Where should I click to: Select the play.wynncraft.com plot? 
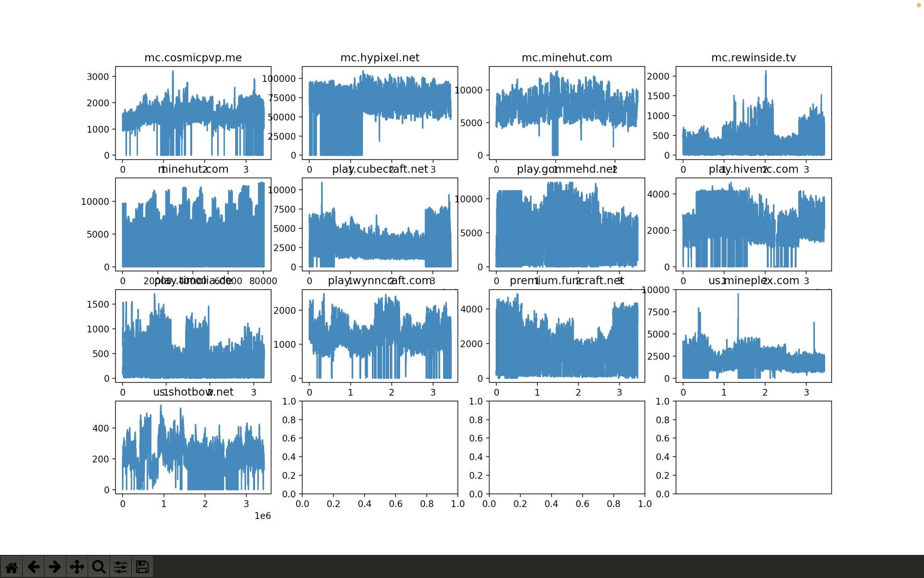[x=380, y=336]
